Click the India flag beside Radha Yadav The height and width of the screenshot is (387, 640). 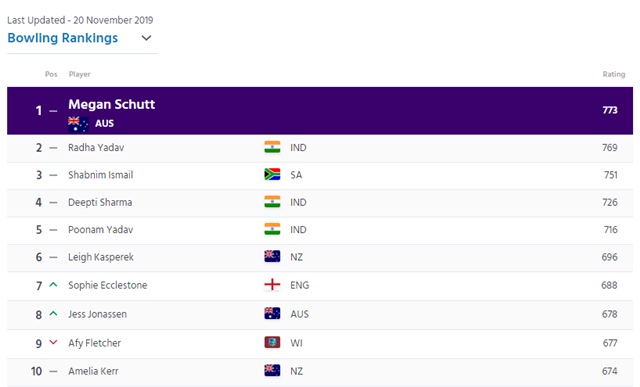click(272, 147)
